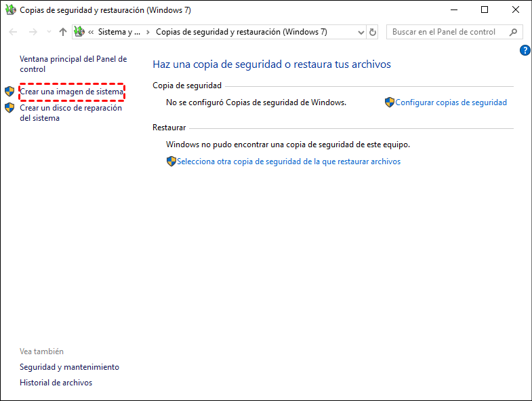Open the recent locations dropdown arrow

[x=49, y=32]
